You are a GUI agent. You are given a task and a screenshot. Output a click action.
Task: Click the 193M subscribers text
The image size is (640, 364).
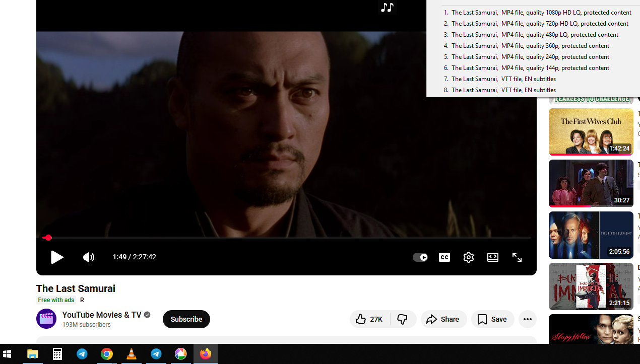point(86,325)
